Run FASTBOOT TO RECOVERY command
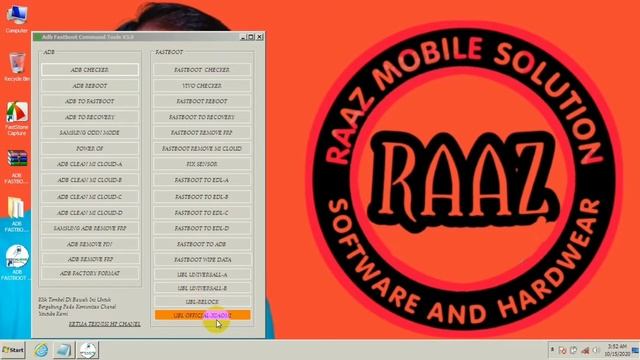 (x=202, y=117)
